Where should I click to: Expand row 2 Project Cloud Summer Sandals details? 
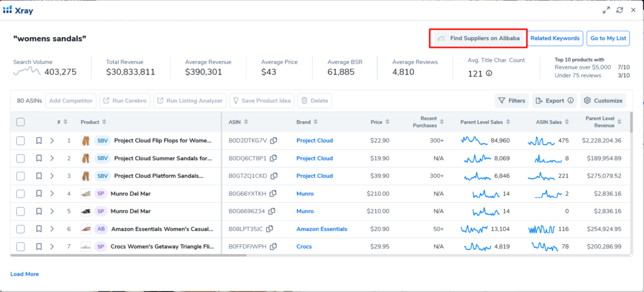52,158
